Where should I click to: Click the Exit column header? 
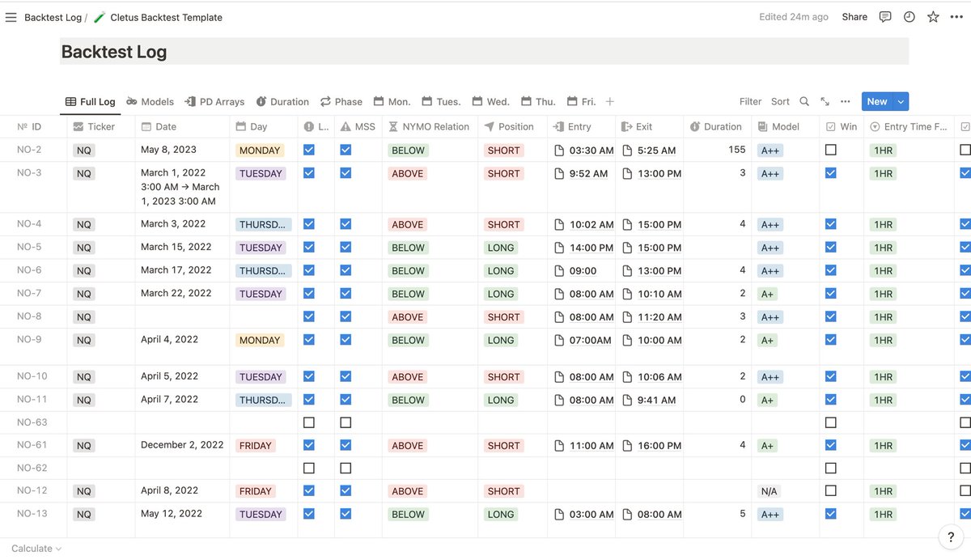point(649,126)
